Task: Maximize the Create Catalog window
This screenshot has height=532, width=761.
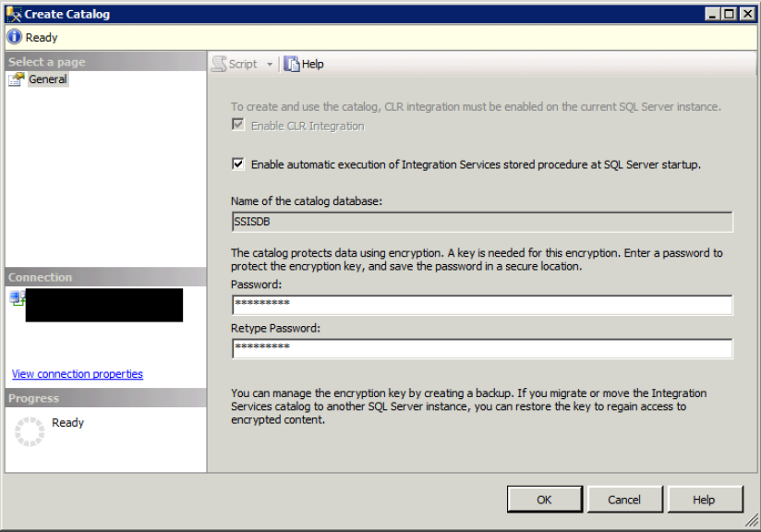Action: pos(730,14)
